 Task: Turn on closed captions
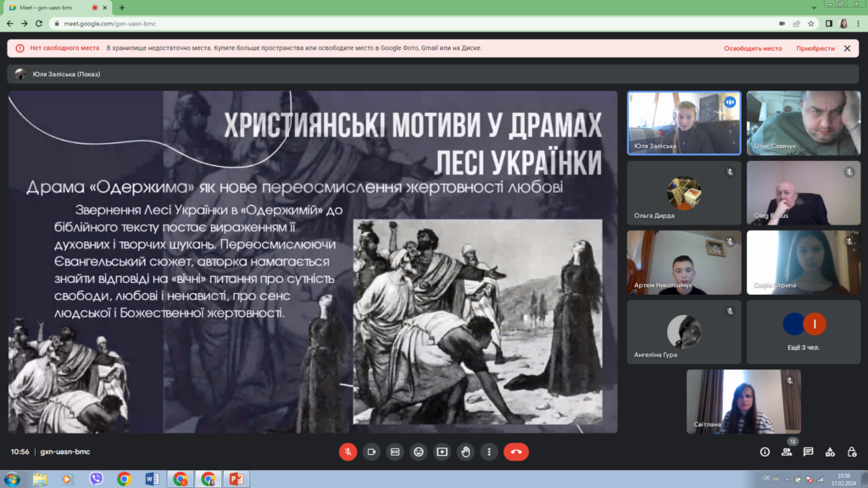click(x=395, y=452)
